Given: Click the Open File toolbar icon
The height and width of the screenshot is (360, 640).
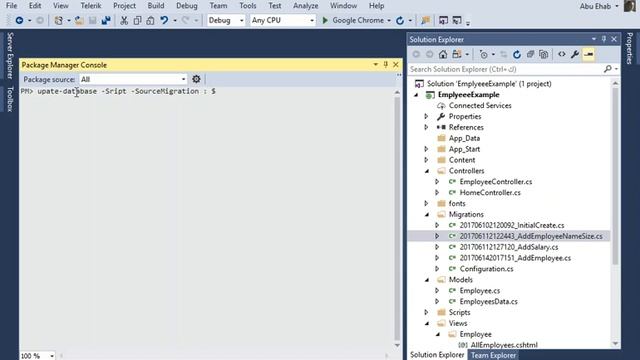Looking at the screenshot, I should coord(79,20).
